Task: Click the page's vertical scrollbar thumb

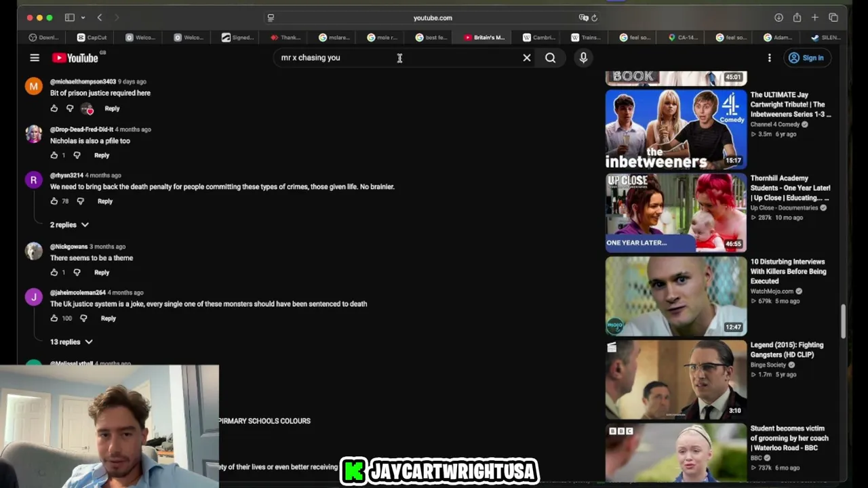Action: [x=844, y=322]
